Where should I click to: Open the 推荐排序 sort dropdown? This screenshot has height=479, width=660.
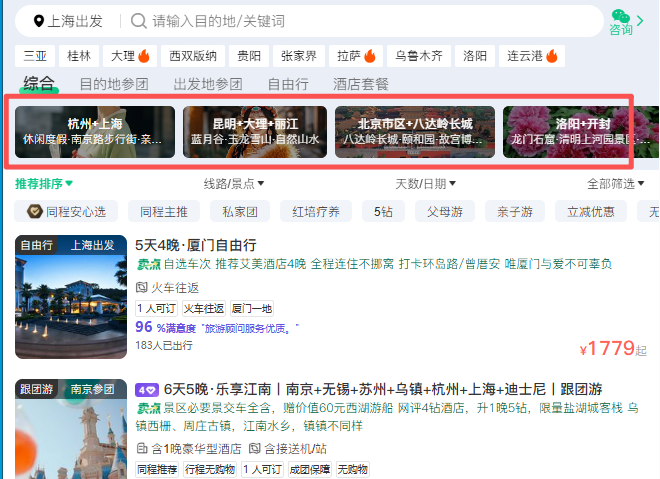44,184
